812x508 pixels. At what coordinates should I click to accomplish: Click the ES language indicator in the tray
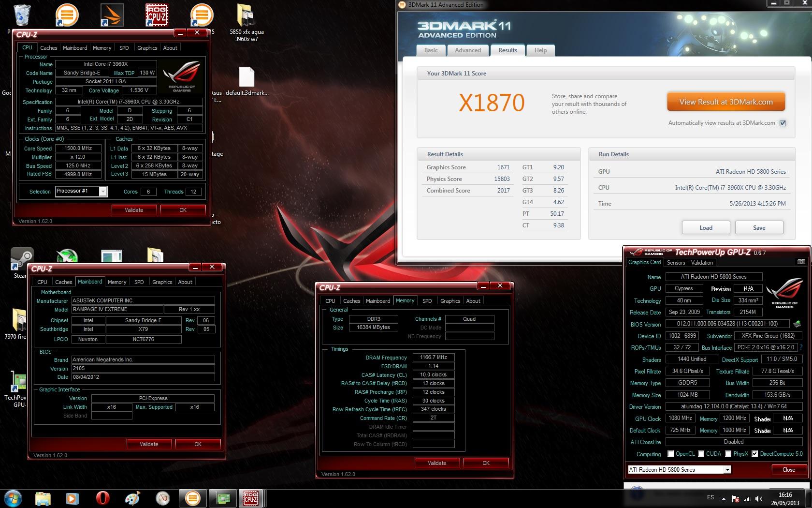pos(710,497)
